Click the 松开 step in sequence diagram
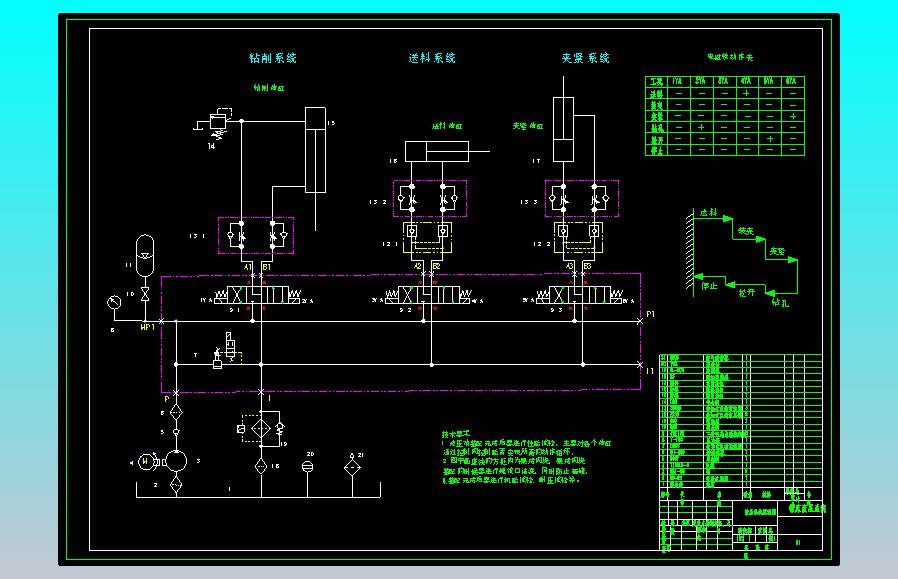Viewport: 898px width, 579px height. click(746, 292)
